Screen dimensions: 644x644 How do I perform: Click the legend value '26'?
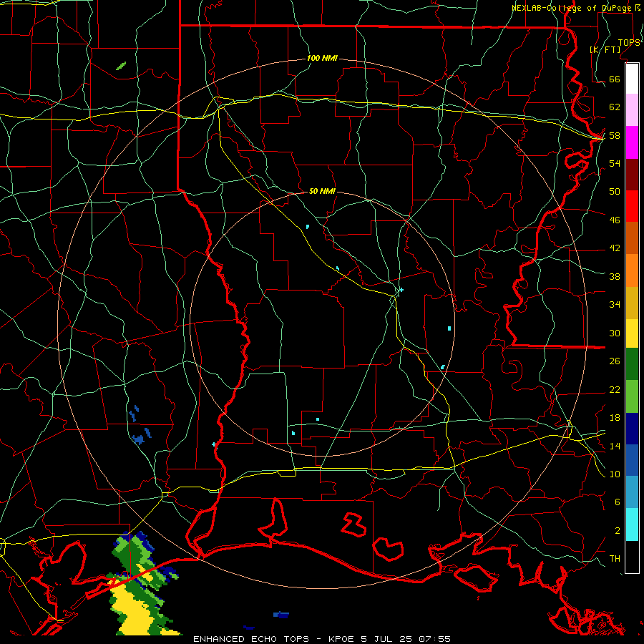[615, 361]
